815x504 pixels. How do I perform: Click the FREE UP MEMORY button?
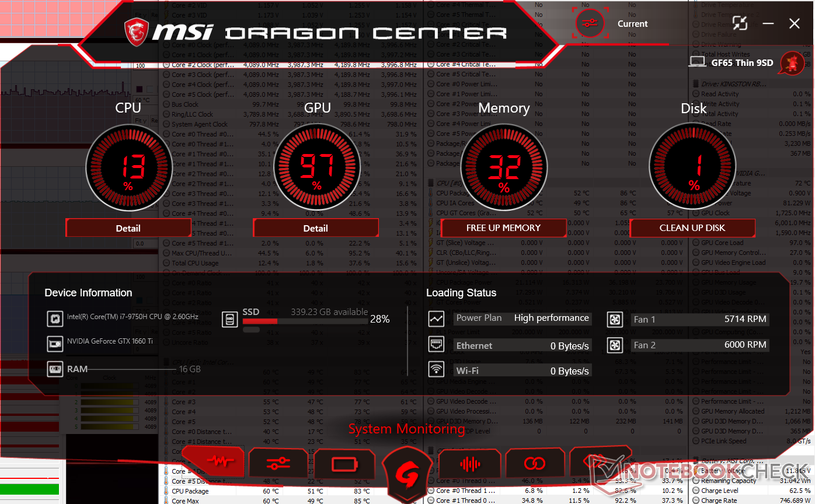click(x=503, y=228)
